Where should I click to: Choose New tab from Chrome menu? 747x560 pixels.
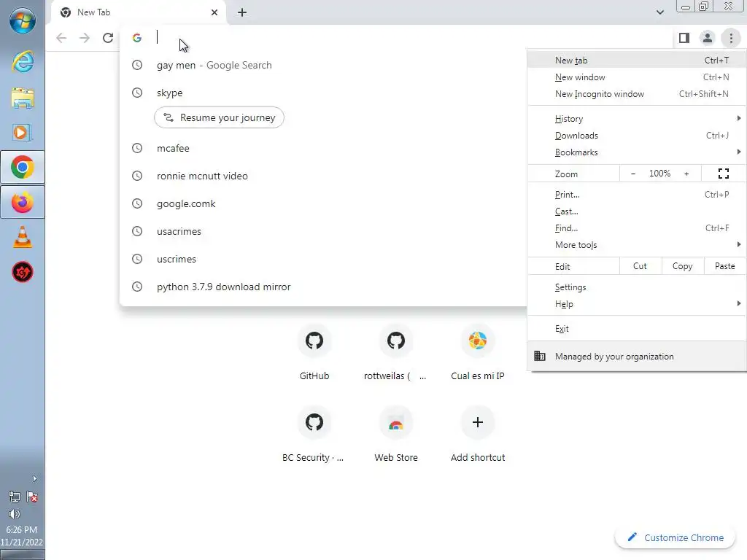tap(636, 61)
